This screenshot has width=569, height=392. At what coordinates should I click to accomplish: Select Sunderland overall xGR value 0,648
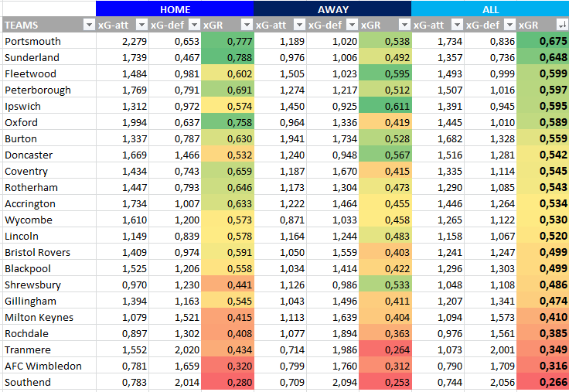click(543, 57)
